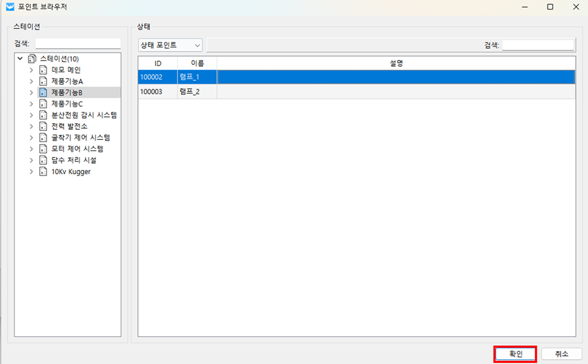This screenshot has height=364, width=588.
Task: Click the 데모 메인 station icon
Action: point(43,70)
